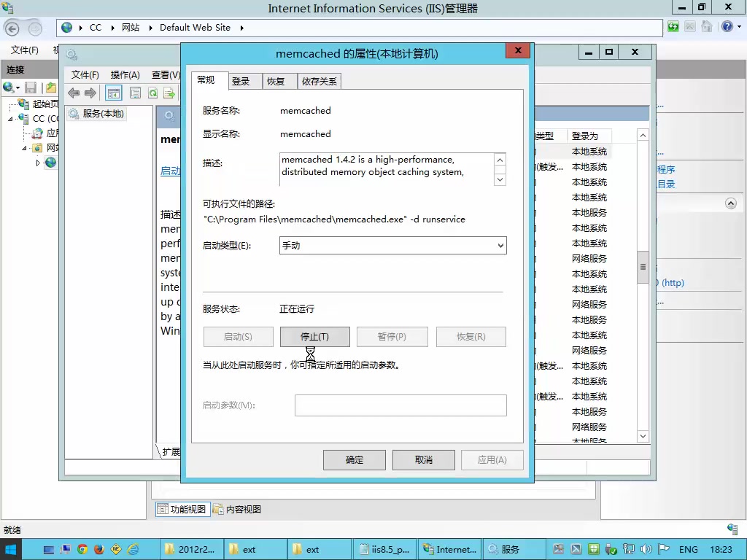Click the refresh icon in IIS address bar
Screen dimensions: 747x560
click(x=673, y=27)
